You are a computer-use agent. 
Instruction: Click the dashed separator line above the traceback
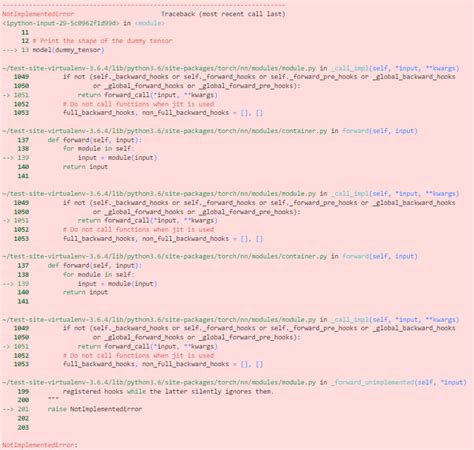(144, 5)
